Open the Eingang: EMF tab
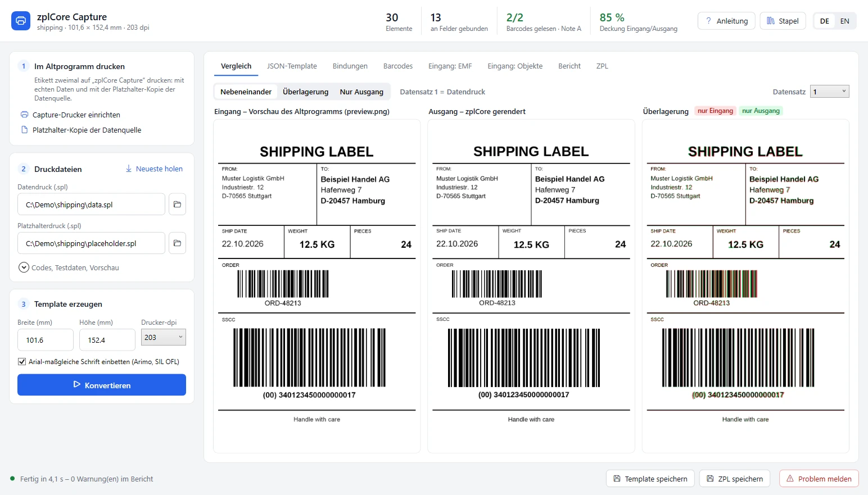The height and width of the screenshot is (495, 868). coord(450,66)
